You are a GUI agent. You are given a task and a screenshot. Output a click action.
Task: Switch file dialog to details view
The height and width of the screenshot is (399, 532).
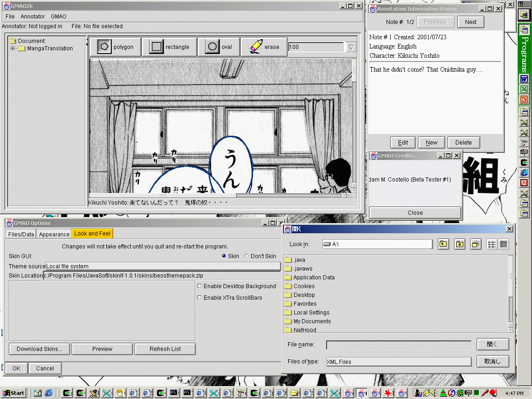click(x=503, y=244)
